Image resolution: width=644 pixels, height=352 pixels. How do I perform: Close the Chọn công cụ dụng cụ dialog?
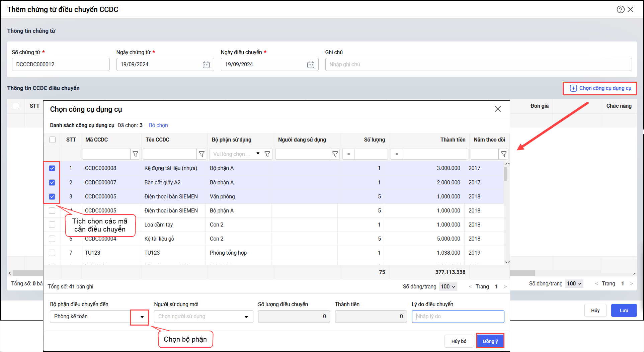pyautogui.click(x=498, y=109)
